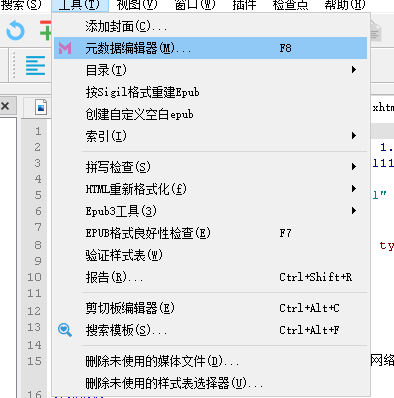Viewport: 394px width, 398px height.
Task: Open the 帮助(H) menu
Action: [345, 5]
